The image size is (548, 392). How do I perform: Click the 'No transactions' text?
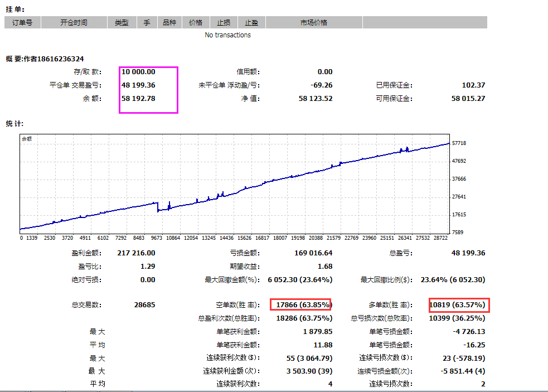[x=228, y=35]
